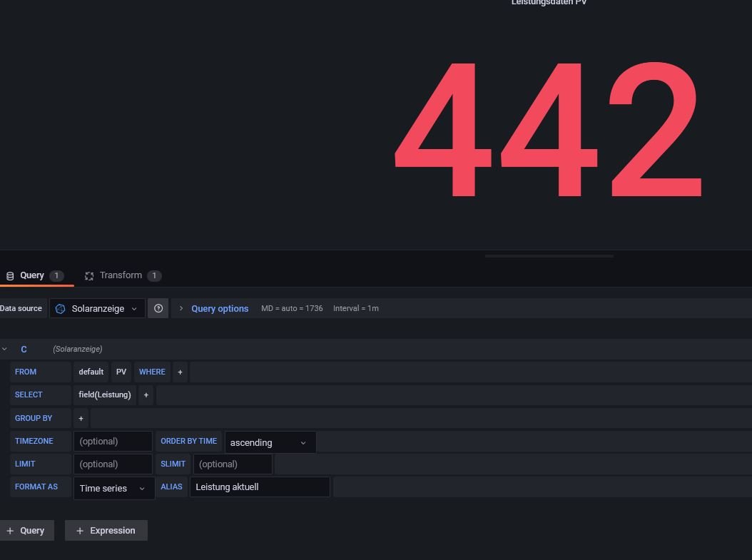Open the Solaranzeige data source dropdown
752x560 pixels.
[98, 308]
